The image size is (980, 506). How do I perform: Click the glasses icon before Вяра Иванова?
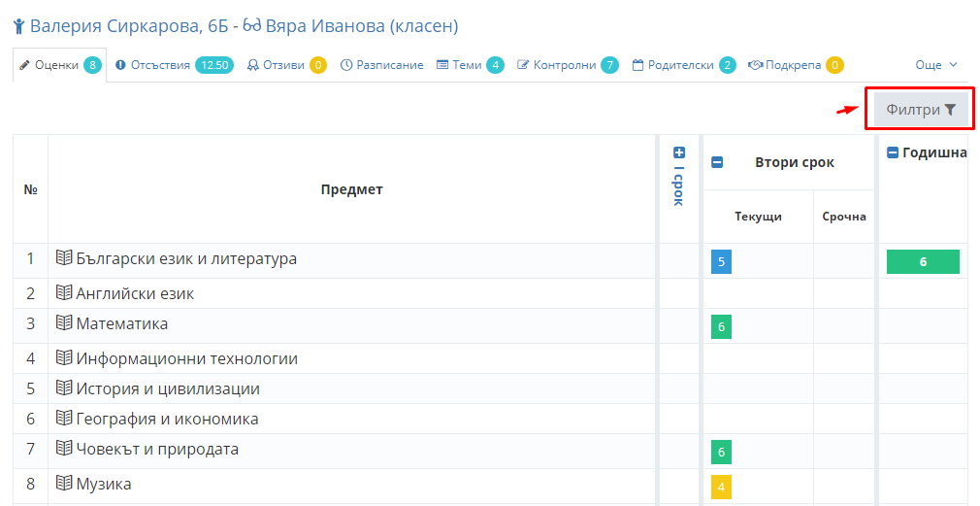point(252,26)
